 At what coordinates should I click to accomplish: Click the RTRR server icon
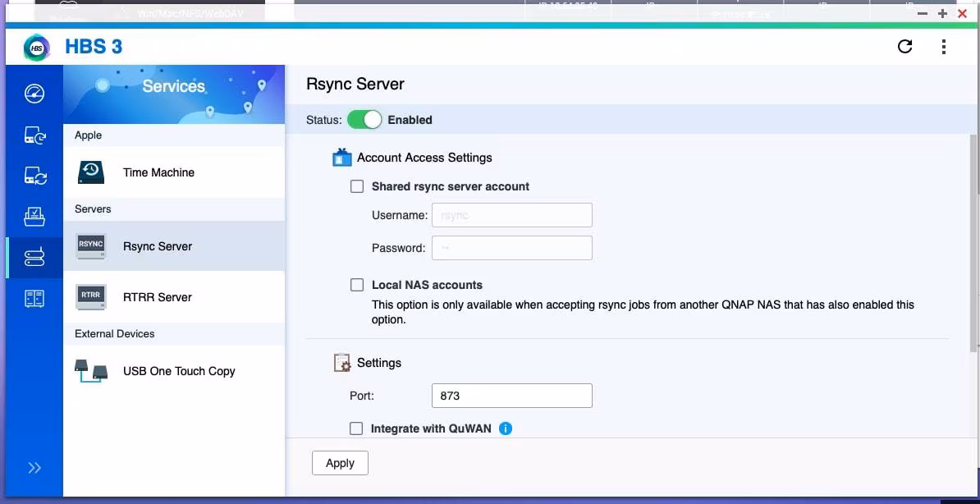click(90, 296)
